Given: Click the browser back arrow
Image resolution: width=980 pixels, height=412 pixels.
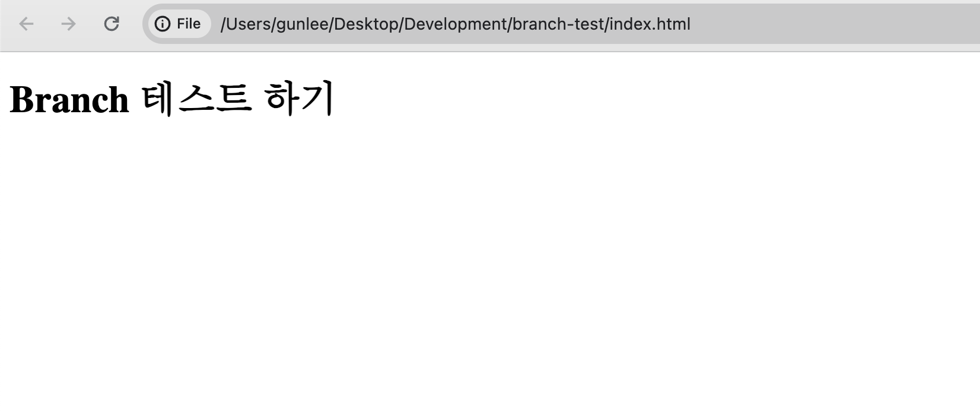Looking at the screenshot, I should [x=26, y=24].
